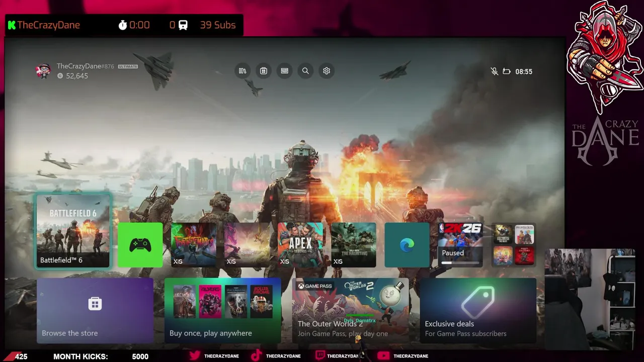Click the Game Pass badge on Outer Worlds tile
Screen dimensions: 644x362
coord(315,286)
